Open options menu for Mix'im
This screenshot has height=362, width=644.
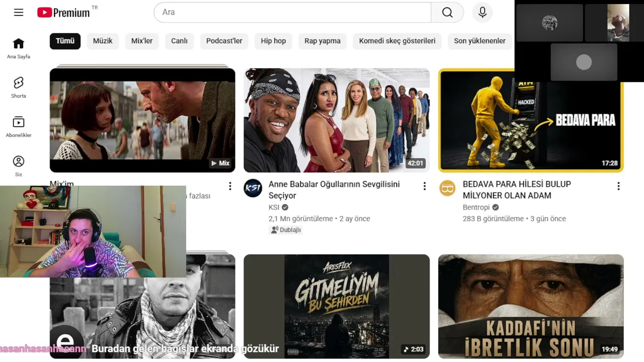tap(230, 186)
